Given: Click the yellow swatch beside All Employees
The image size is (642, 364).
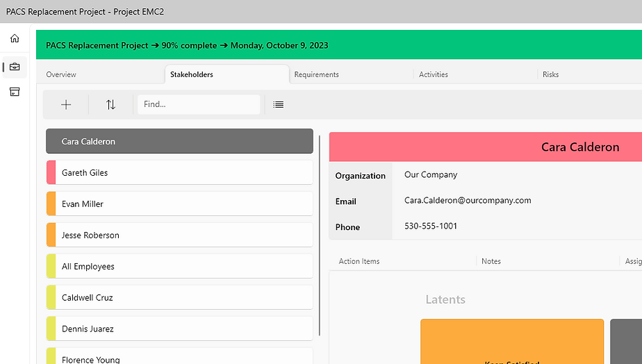Looking at the screenshot, I should tap(51, 266).
